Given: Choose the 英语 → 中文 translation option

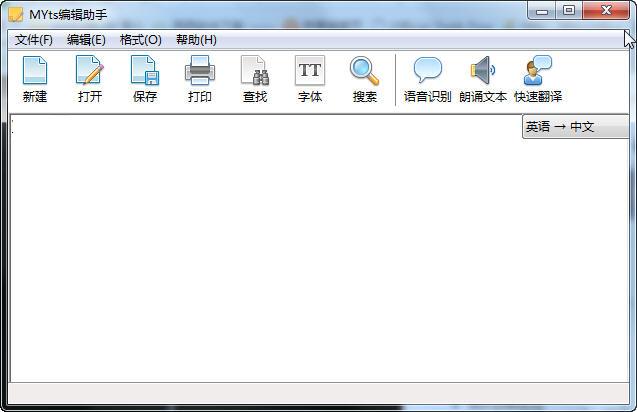Looking at the screenshot, I should (574, 127).
